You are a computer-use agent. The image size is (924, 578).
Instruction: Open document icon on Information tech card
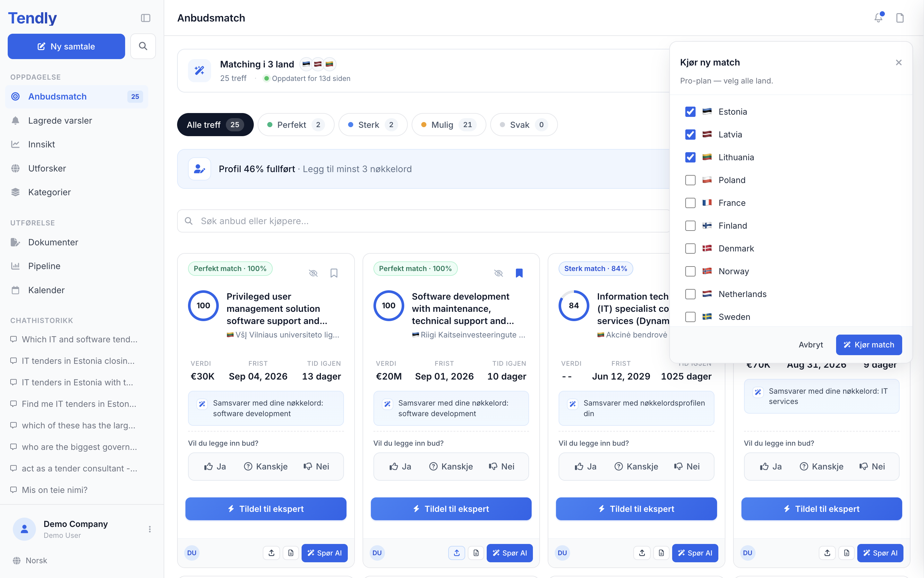(661, 553)
